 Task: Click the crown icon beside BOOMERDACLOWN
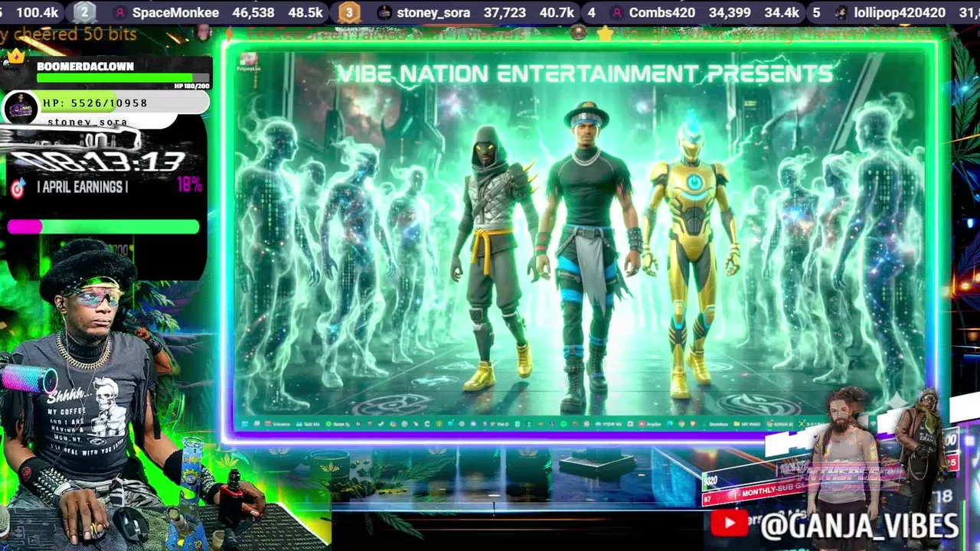[x=16, y=57]
